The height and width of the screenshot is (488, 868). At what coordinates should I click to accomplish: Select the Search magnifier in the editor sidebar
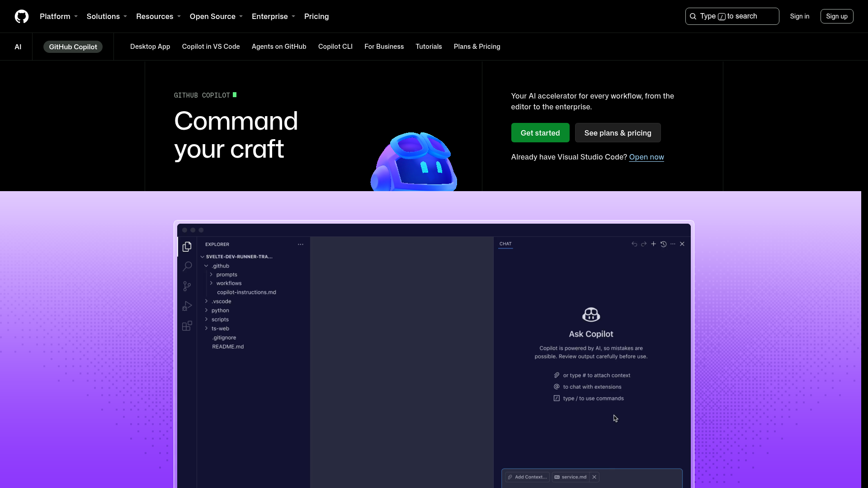point(187,266)
